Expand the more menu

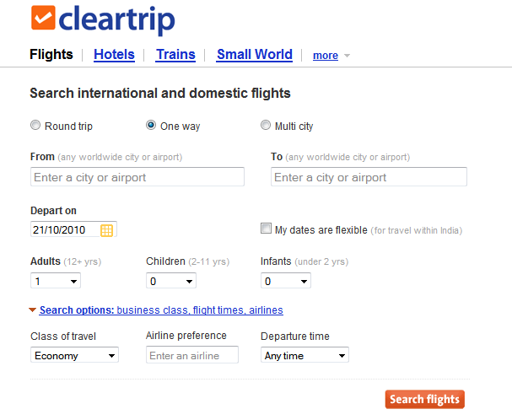[331, 56]
